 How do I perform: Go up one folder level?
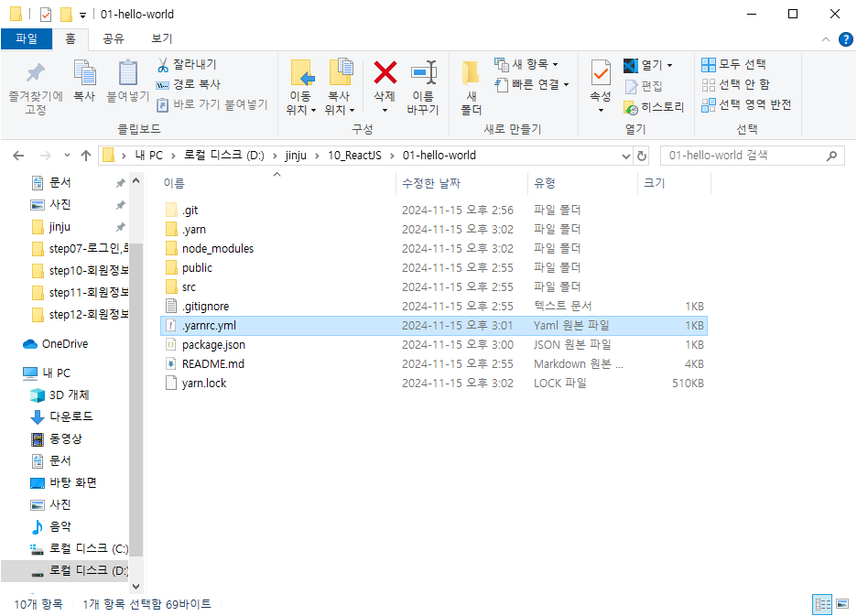pos(86,156)
